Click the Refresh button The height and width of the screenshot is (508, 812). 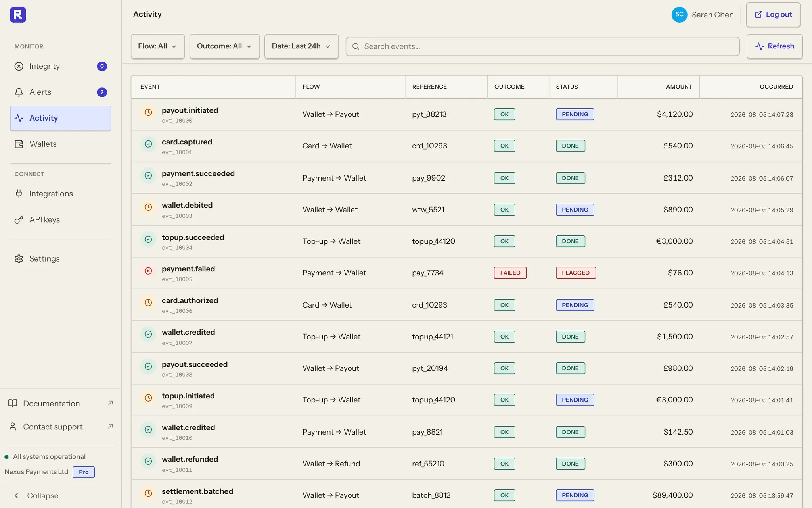coord(775,46)
